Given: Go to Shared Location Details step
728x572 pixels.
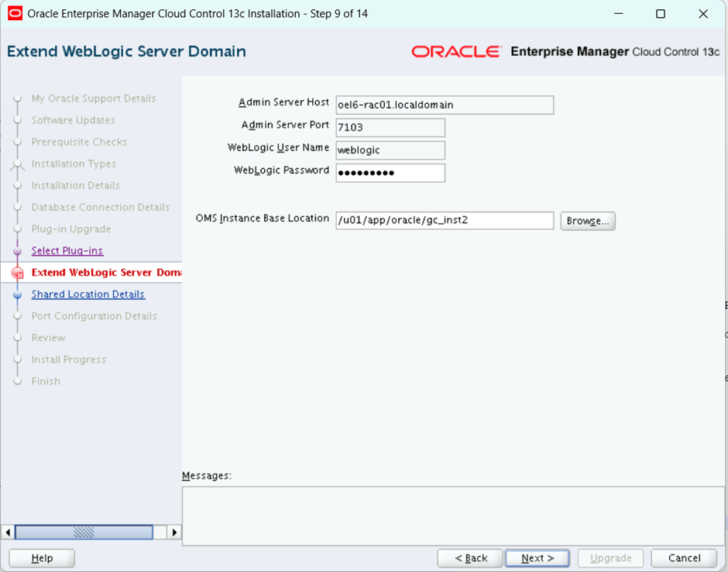Looking at the screenshot, I should tap(88, 295).
